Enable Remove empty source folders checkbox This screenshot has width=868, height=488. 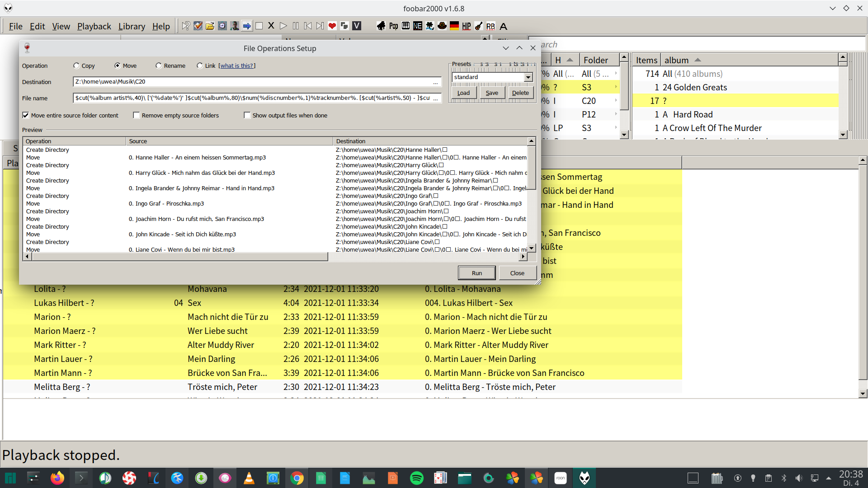click(137, 115)
